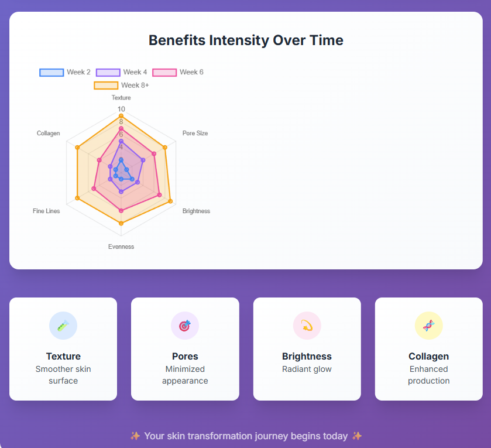Click the orange Week 8+ swatch
The image size is (491, 448).
pyautogui.click(x=106, y=86)
